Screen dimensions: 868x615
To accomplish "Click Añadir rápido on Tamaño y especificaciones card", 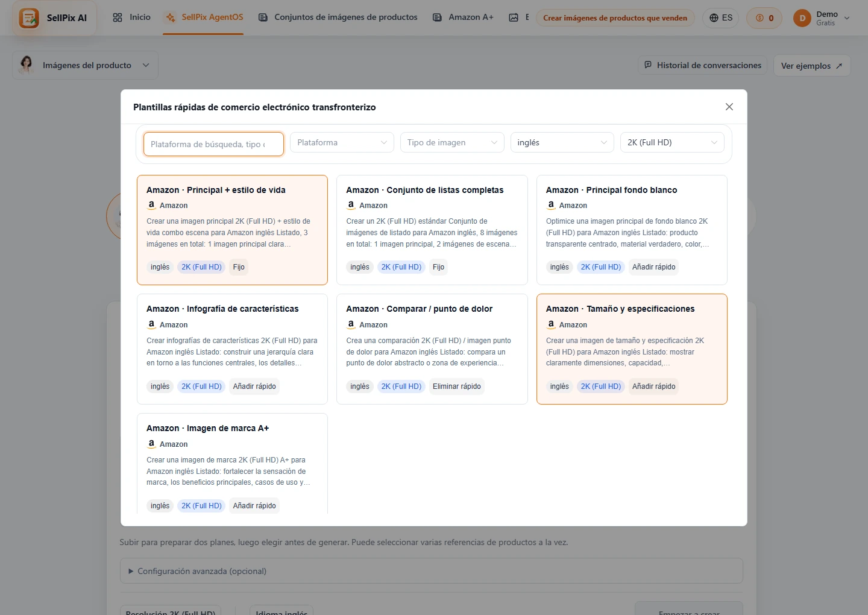I will coord(654,386).
